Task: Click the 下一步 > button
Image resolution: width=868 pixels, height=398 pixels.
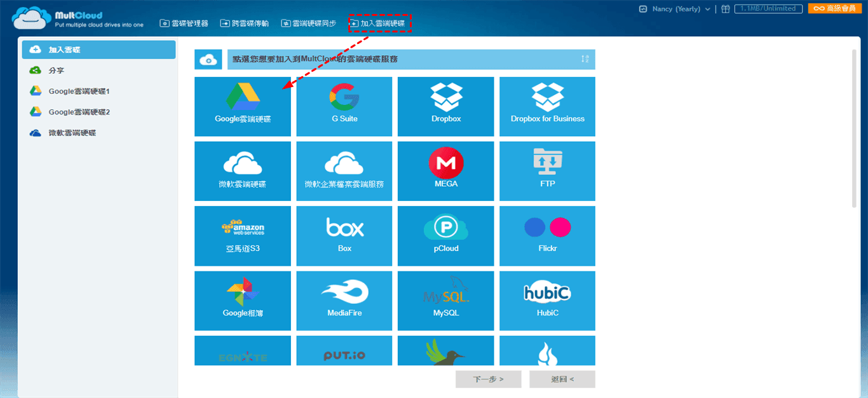Action: tap(488, 380)
